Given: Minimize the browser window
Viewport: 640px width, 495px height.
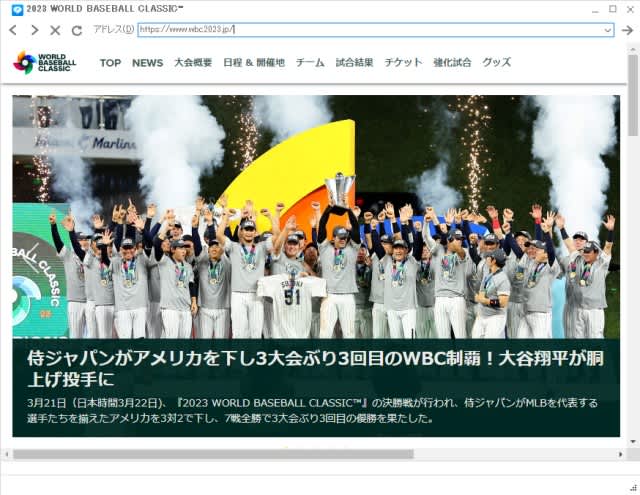Looking at the screenshot, I should [x=595, y=10].
